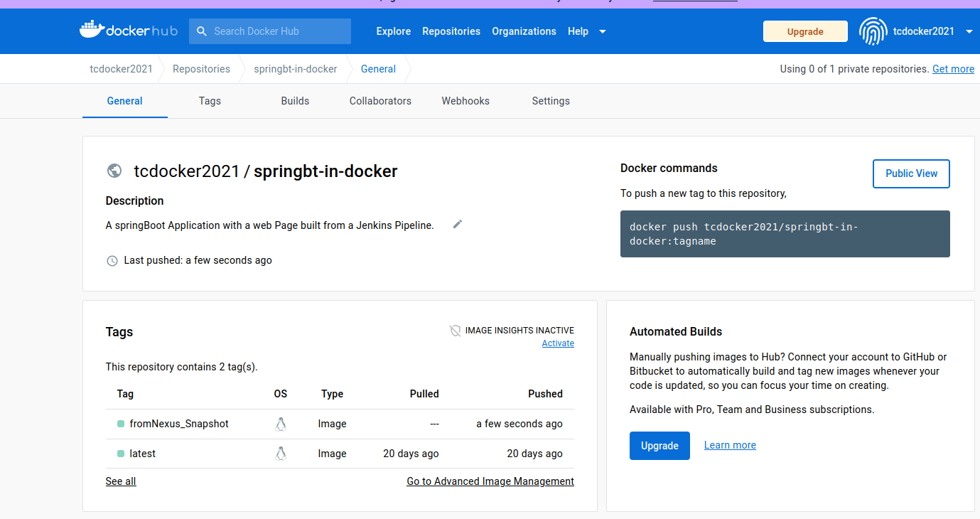Open the Activate image insights link

click(558, 343)
